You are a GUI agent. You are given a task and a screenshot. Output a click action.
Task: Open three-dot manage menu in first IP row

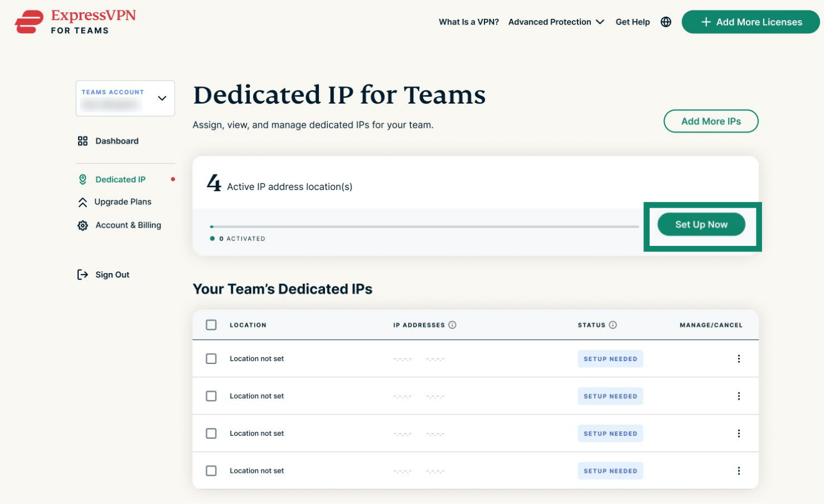tap(739, 359)
